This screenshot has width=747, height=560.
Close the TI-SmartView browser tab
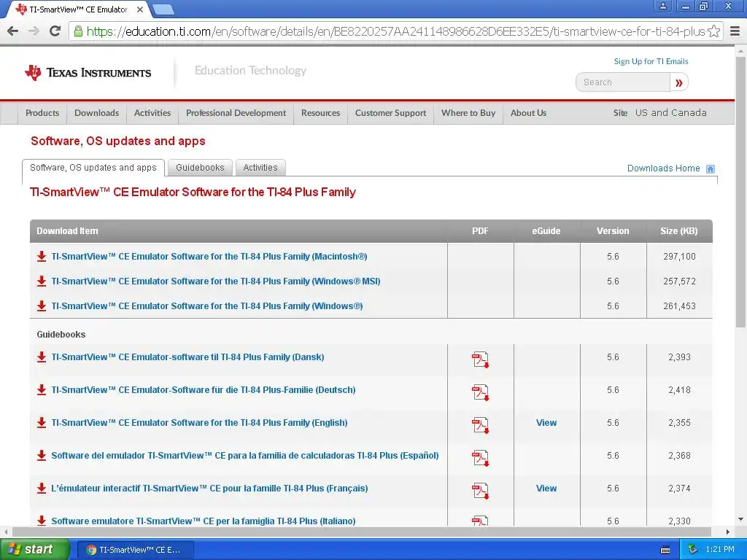pyautogui.click(x=139, y=9)
